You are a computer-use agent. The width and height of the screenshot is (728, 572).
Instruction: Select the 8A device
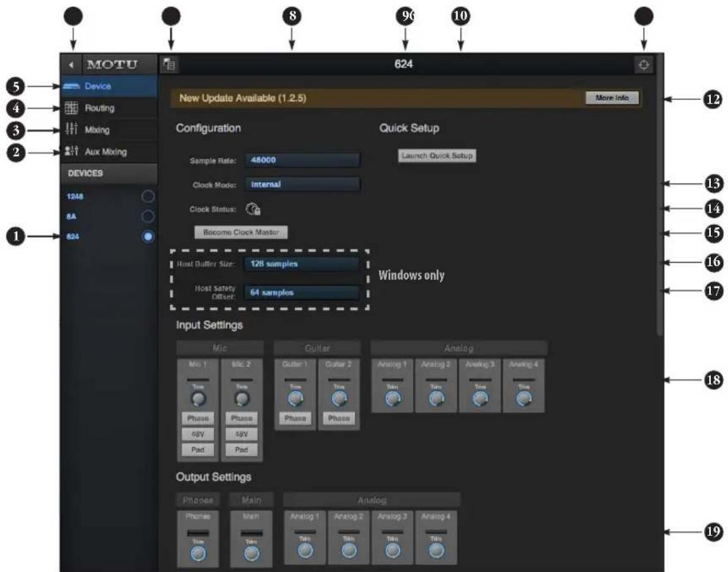point(71,216)
